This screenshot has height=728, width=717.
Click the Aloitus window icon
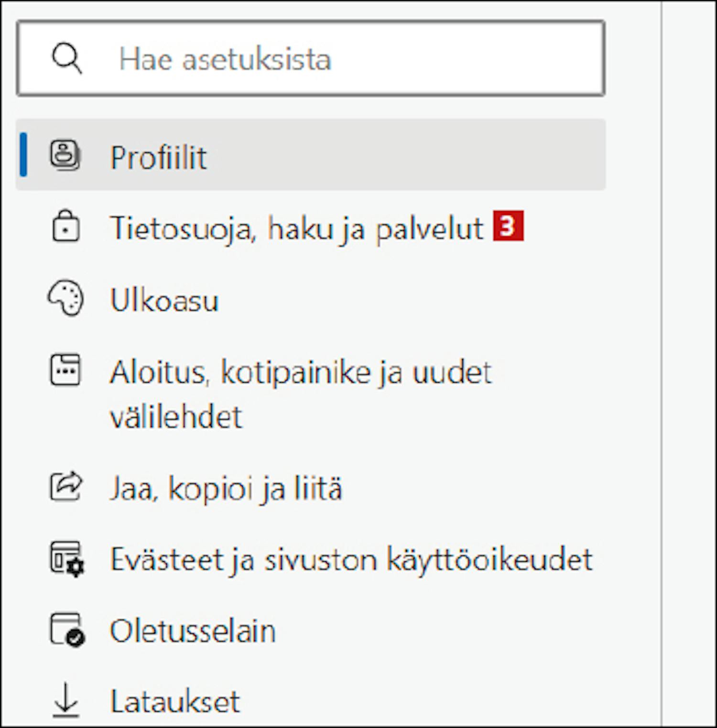pos(65,369)
